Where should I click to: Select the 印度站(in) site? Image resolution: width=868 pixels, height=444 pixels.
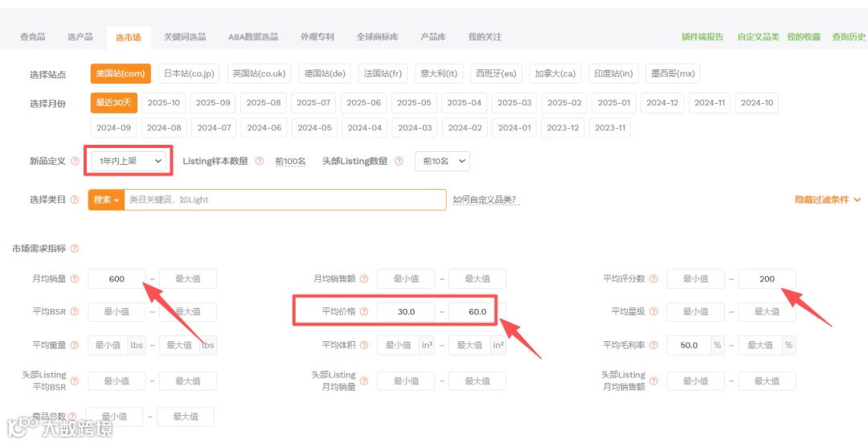[x=613, y=73]
